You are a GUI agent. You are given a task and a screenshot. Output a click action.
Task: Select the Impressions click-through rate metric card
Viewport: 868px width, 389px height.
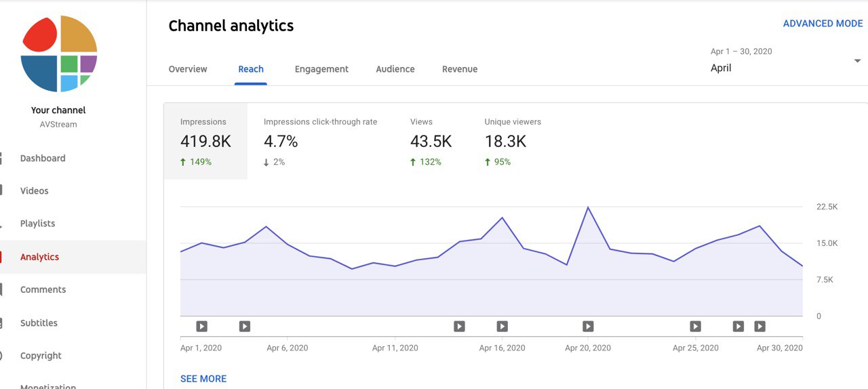[320, 142]
